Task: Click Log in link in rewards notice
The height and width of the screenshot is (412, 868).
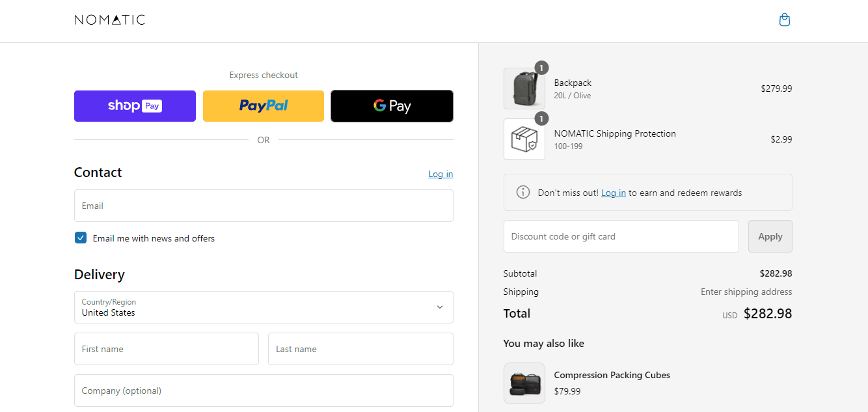Action: 614,193
